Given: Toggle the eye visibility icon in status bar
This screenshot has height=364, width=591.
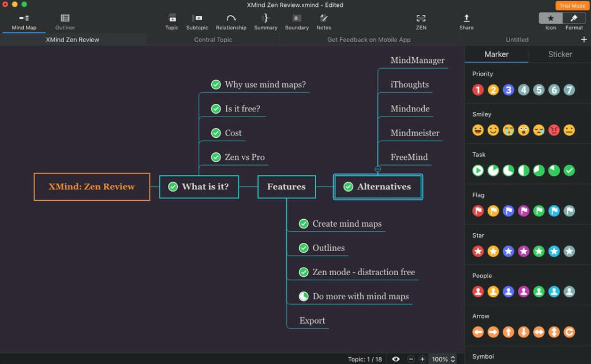Looking at the screenshot, I should coord(395,359).
